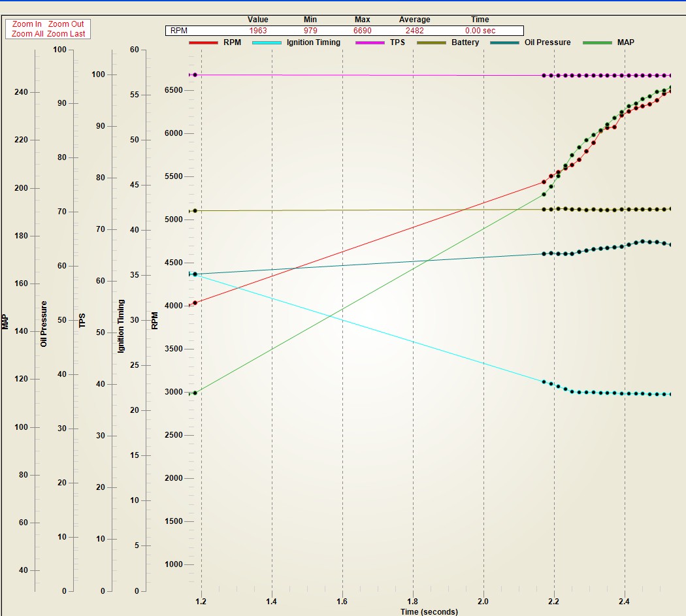Click the 2.0 time axis tick label

coord(483,602)
